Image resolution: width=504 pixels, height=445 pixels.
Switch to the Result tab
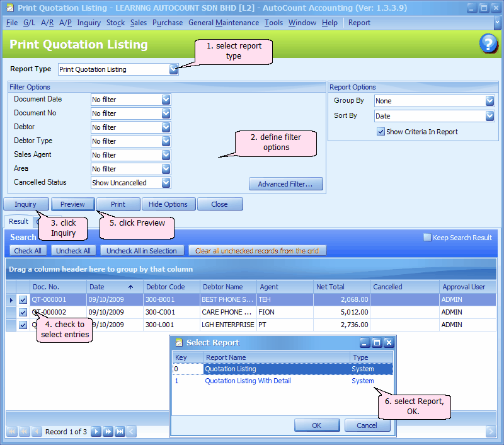pyautogui.click(x=19, y=221)
